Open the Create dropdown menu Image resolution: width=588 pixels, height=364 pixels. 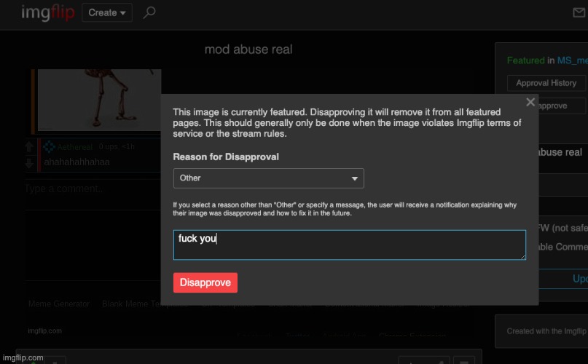107,12
